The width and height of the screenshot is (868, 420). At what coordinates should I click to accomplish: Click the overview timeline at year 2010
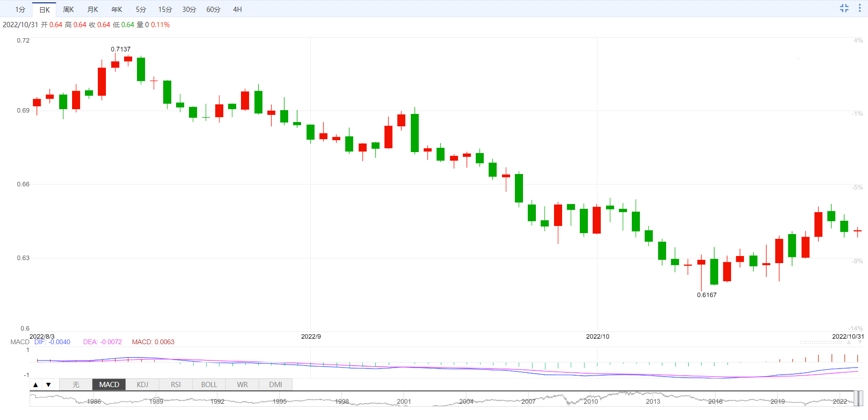tap(591, 401)
